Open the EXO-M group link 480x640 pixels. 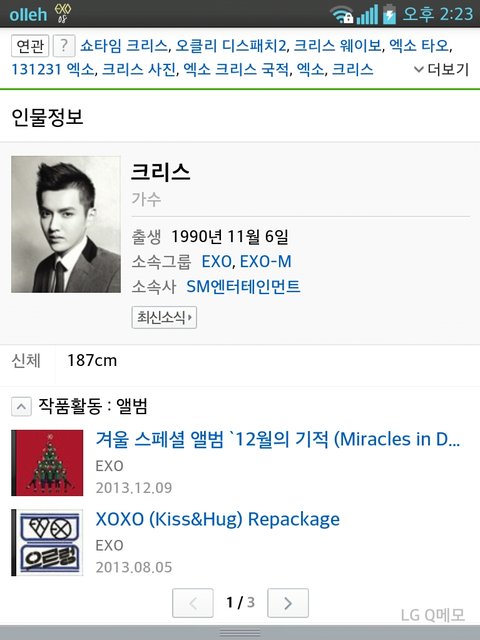click(x=266, y=262)
